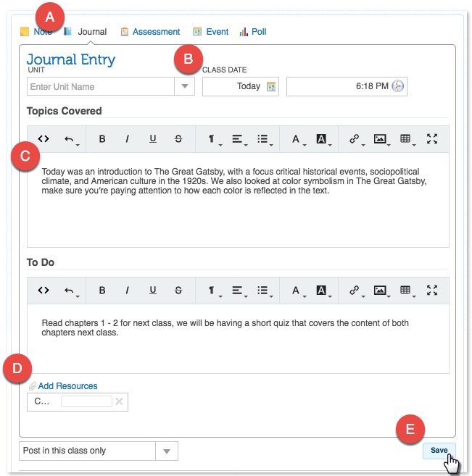Screen dimensions: 472x476
Task: Open the Unit name dropdown arrow
Action: pos(185,87)
